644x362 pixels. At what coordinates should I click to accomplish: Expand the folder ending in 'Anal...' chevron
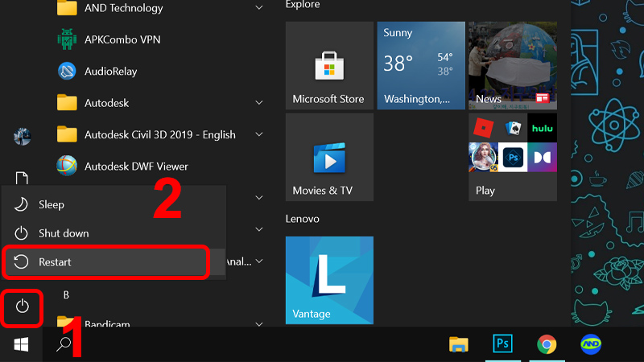tap(258, 261)
